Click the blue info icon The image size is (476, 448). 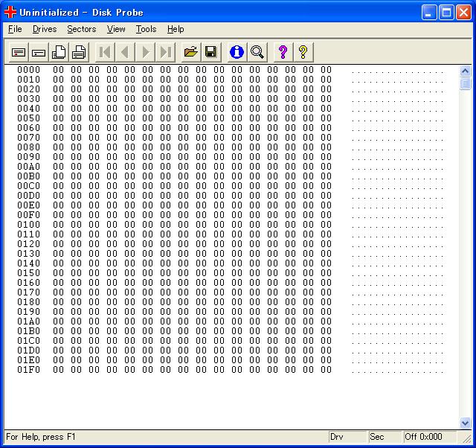237,52
